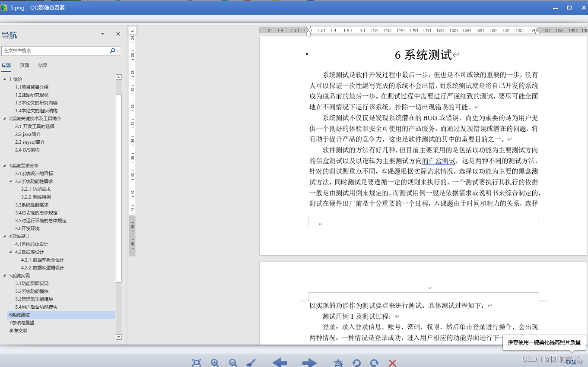Screen dimensions: 588x367
Task: Advance to the next image
Action: pyautogui.click(x=309, y=362)
